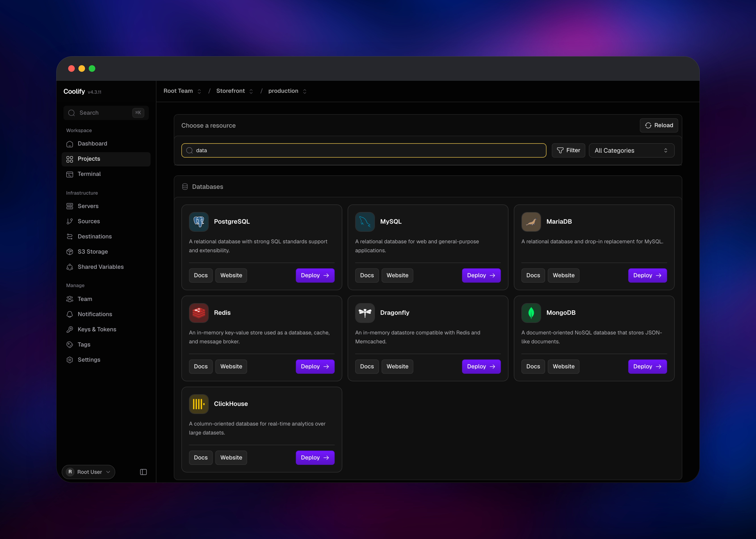
Task: Open Docs for MySQL
Action: [367, 275]
